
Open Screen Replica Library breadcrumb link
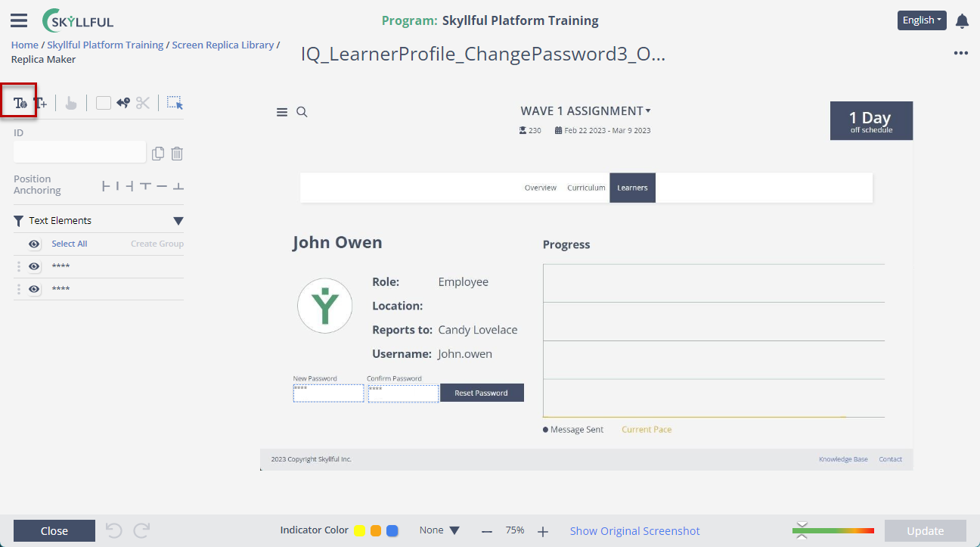[x=223, y=45]
